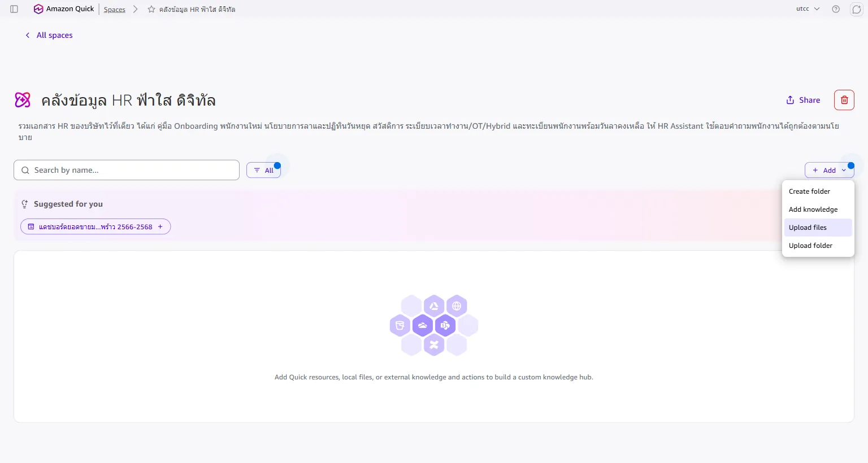
Task: Click the 'Add Quick resources, local files' hint text
Action: coord(434,377)
